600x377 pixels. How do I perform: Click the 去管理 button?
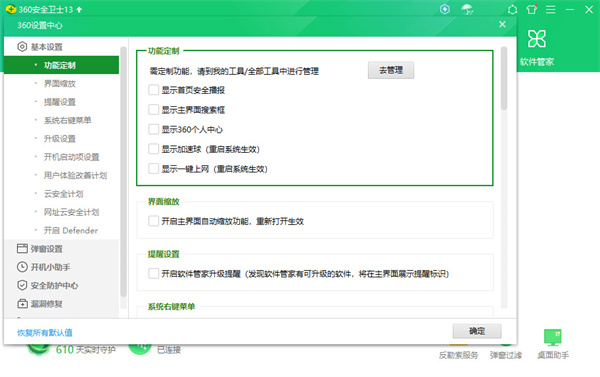pos(391,70)
